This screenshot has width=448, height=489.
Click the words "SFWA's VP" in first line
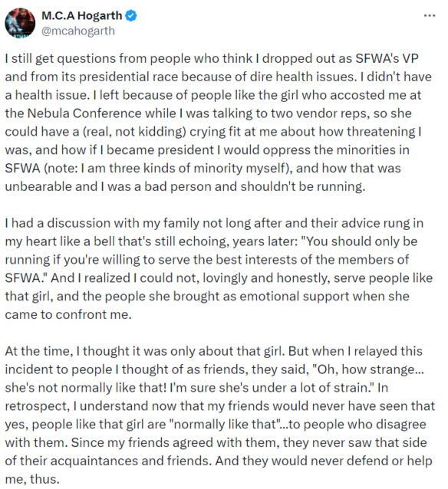click(387, 58)
